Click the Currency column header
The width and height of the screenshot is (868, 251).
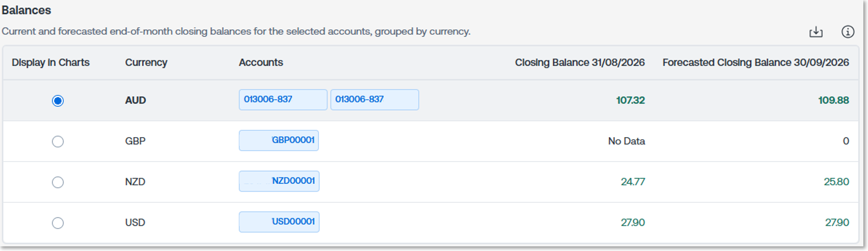(146, 63)
